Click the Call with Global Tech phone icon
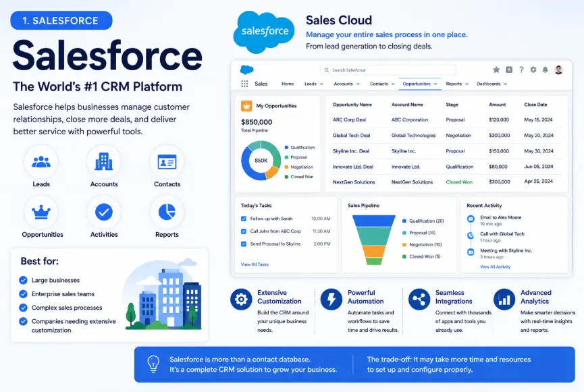584x392 pixels. [471, 235]
